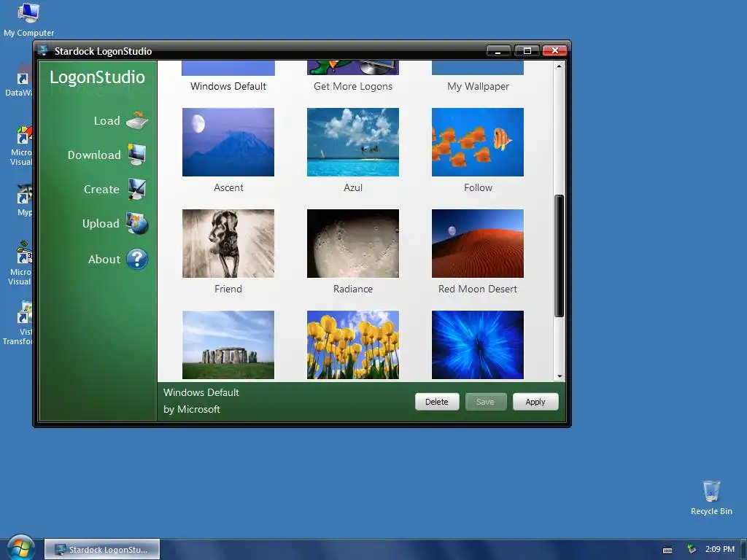Click the Create icon with pen and monitor
The image size is (747, 560).
[137, 189]
